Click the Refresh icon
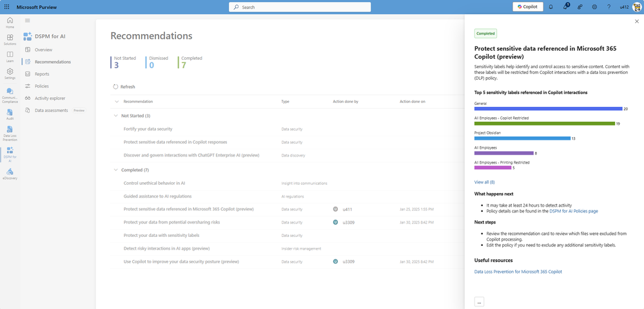 [x=115, y=87]
